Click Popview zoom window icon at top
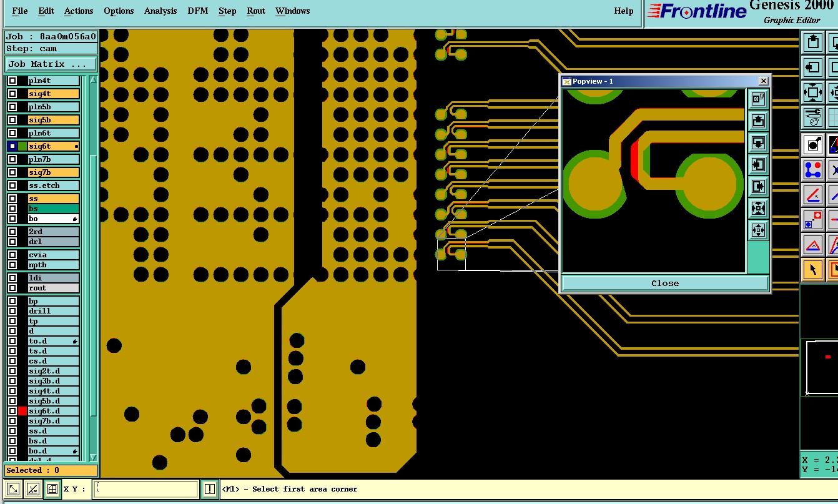The width and height of the screenshot is (838, 504). [x=758, y=99]
